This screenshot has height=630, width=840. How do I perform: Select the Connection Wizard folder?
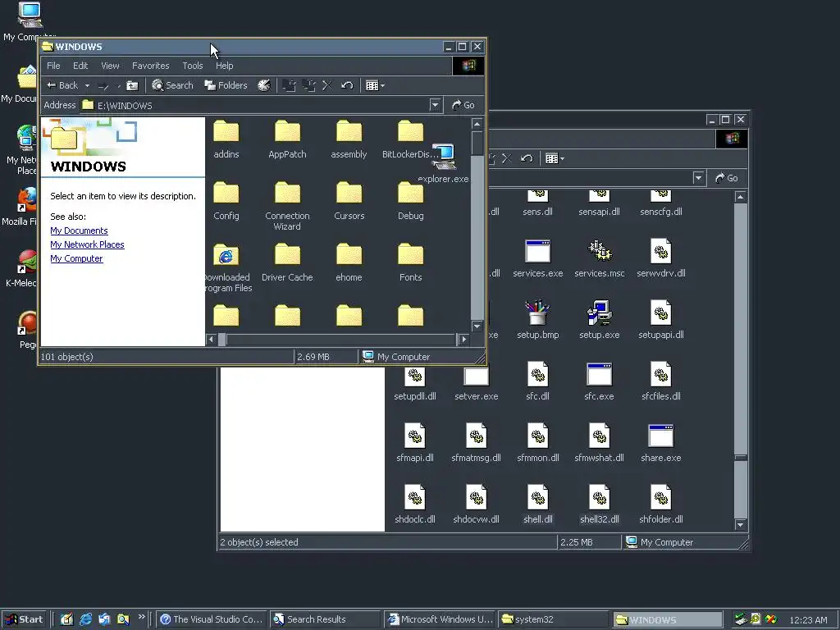tap(287, 206)
